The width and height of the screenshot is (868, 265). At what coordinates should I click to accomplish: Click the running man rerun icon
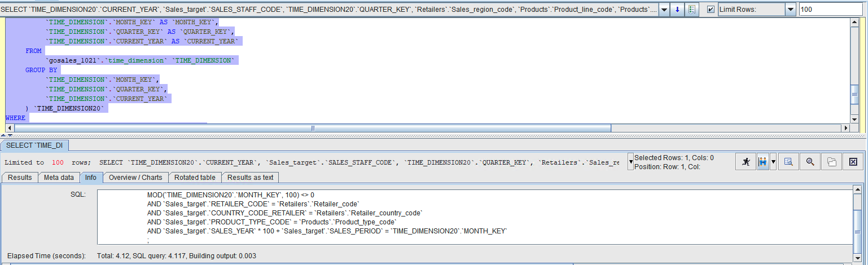pos(746,162)
